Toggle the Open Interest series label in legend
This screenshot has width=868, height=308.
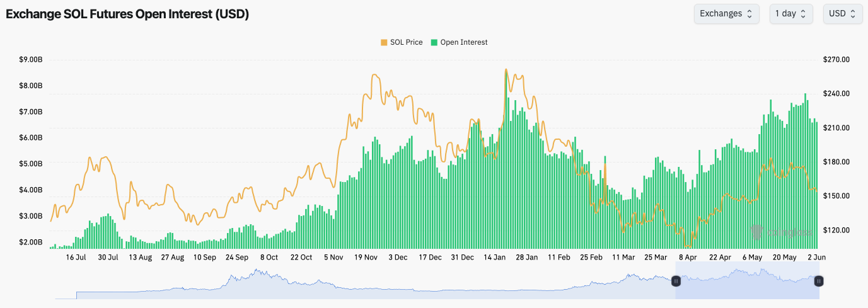tap(463, 42)
